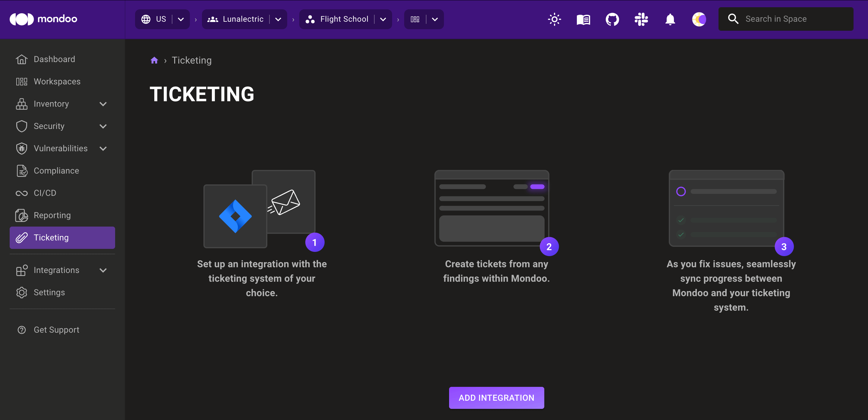
Task: Open documentation via the book icon
Action: pyautogui.click(x=583, y=19)
